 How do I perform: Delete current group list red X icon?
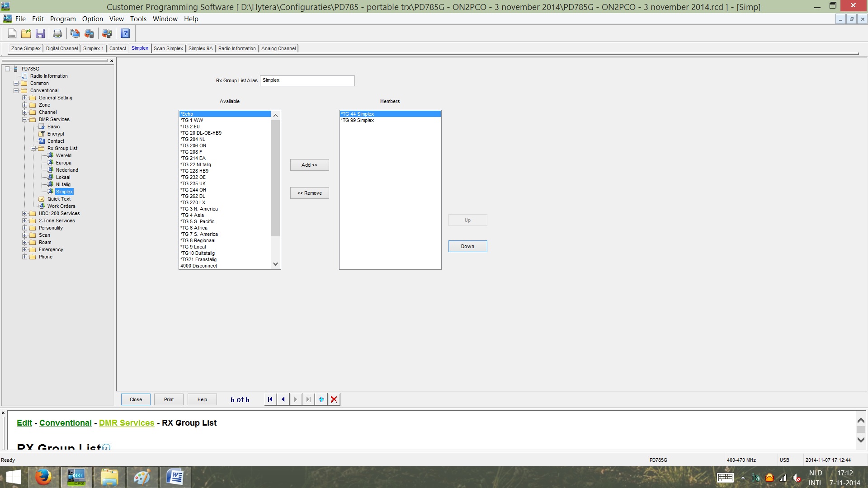point(334,399)
